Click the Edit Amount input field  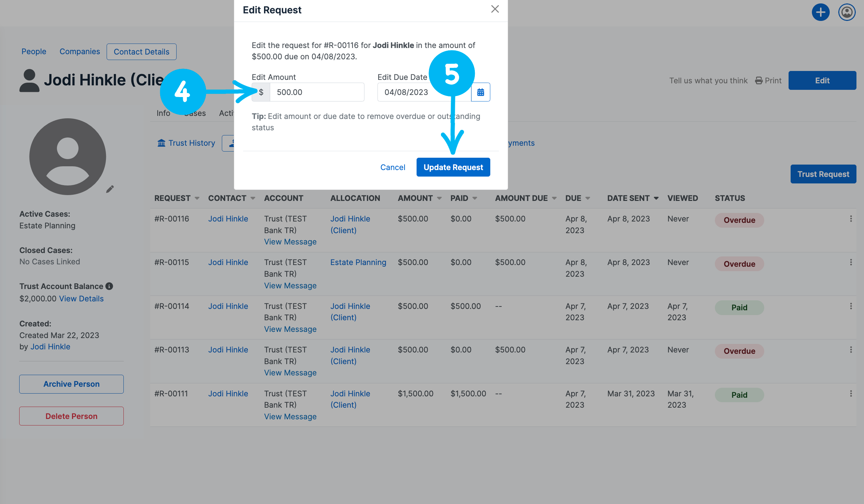click(316, 92)
